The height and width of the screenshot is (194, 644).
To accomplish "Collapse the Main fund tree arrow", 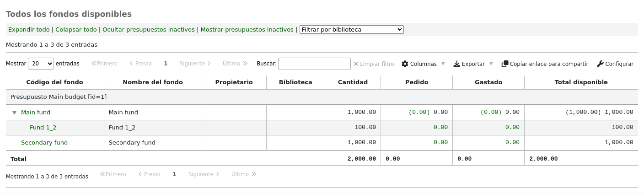I will pos(14,113).
